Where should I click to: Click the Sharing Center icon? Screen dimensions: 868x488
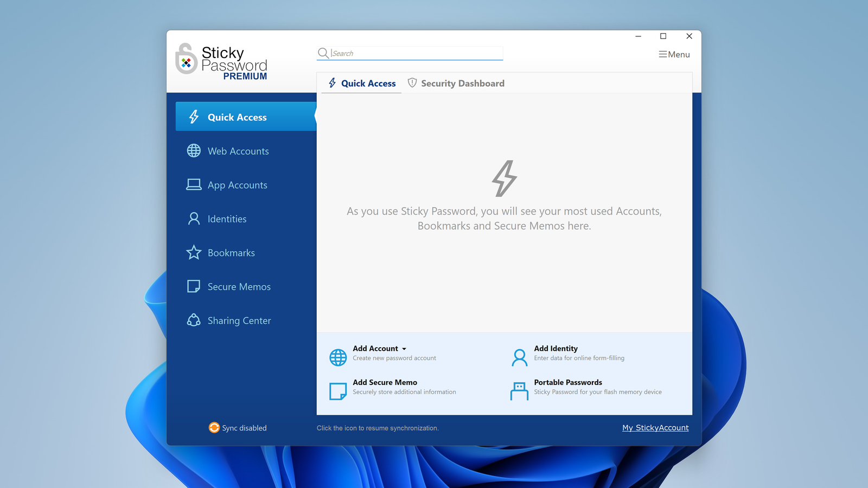click(194, 320)
